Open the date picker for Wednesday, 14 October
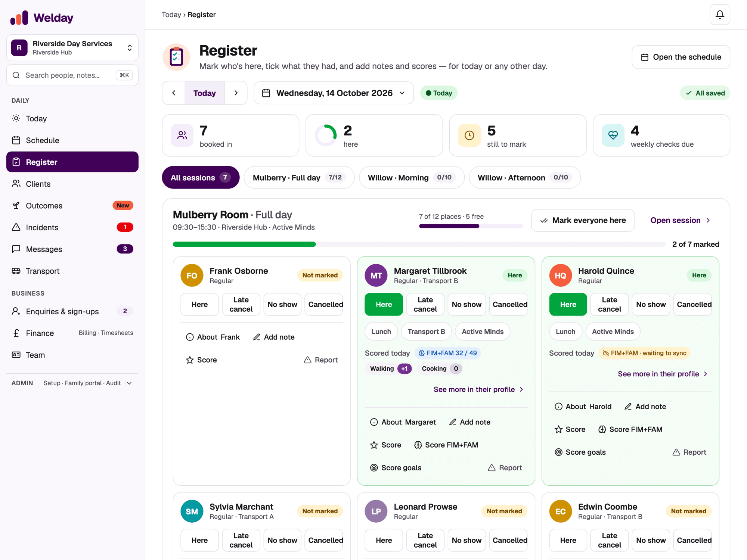The image size is (747, 560). pos(334,93)
